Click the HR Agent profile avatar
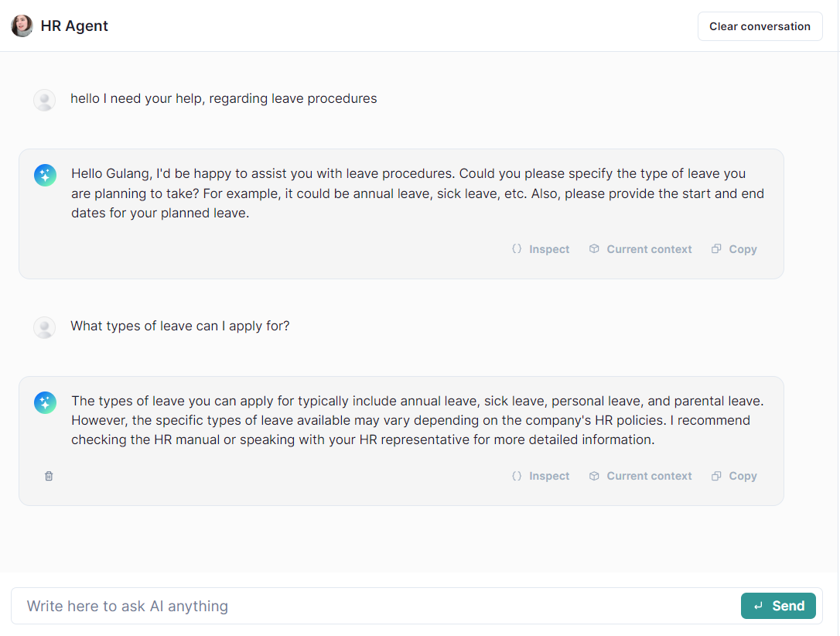Image resolution: width=840 pixels, height=636 pixels. click(x=22, y=26)
